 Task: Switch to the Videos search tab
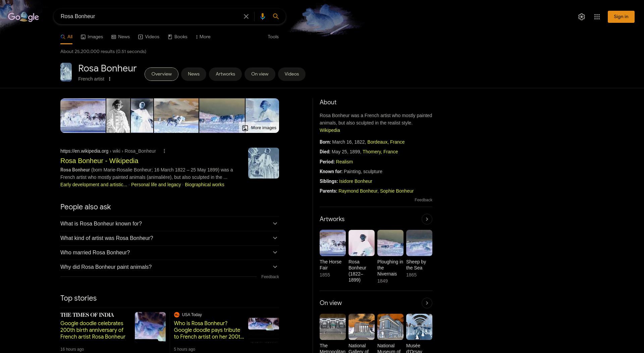pos(149,37)
